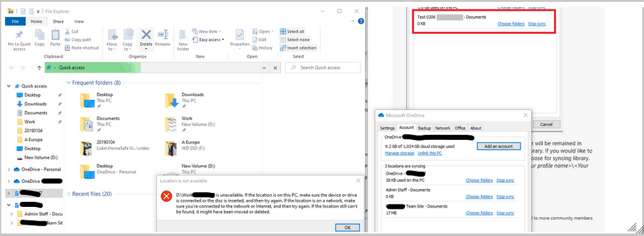Image resolution: width=644 pixels, height=236 pixels.
Task: Click the Unlink this PC link
Action: pyautogui.click(x=430, y=154)
